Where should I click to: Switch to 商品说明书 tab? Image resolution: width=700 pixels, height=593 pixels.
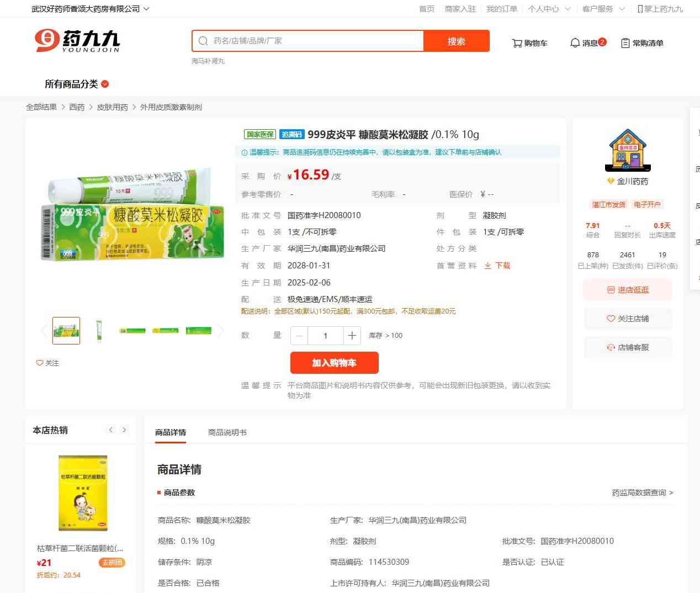click(227, 432)
